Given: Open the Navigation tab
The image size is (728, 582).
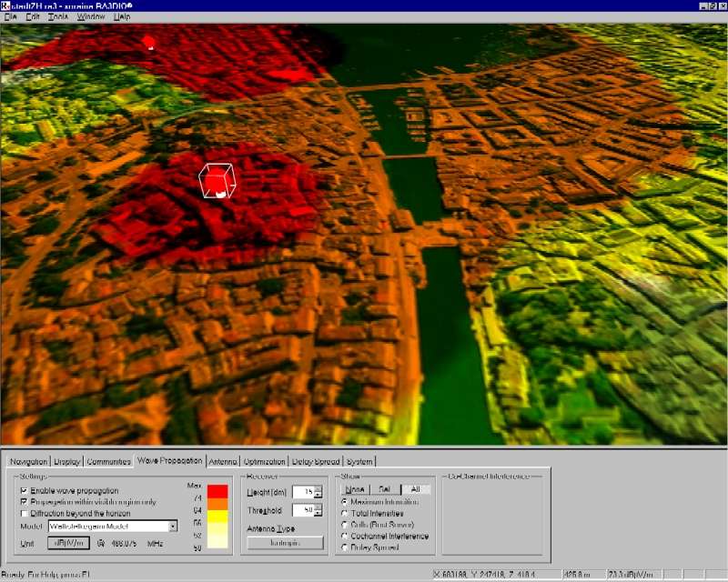Looking at the screenshot, I should pyautogui.click(x=26, y=461).
